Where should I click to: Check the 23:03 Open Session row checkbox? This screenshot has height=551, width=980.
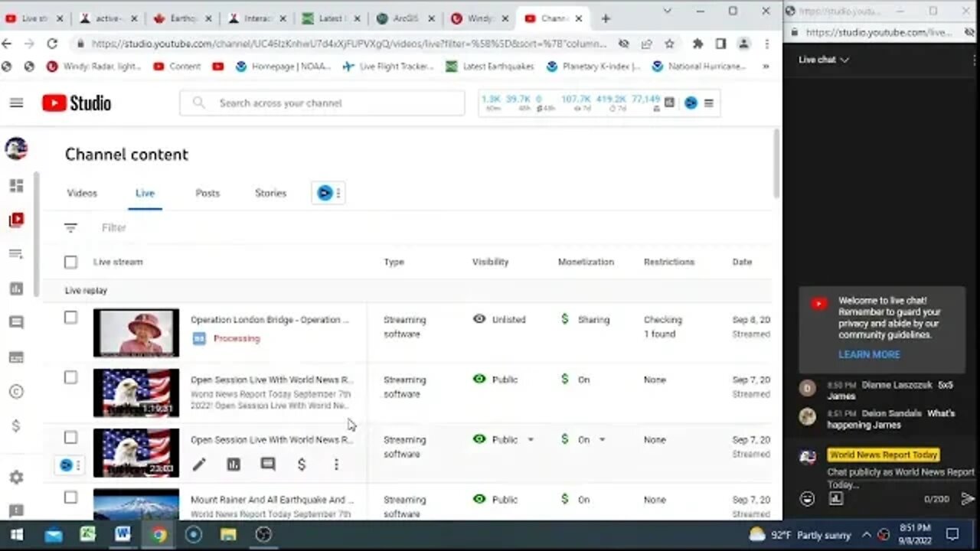(x=70, y=438)
